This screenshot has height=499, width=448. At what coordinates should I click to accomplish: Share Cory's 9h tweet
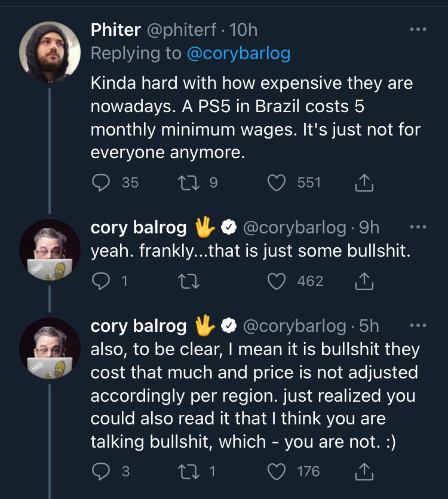[x=364, y=281]
